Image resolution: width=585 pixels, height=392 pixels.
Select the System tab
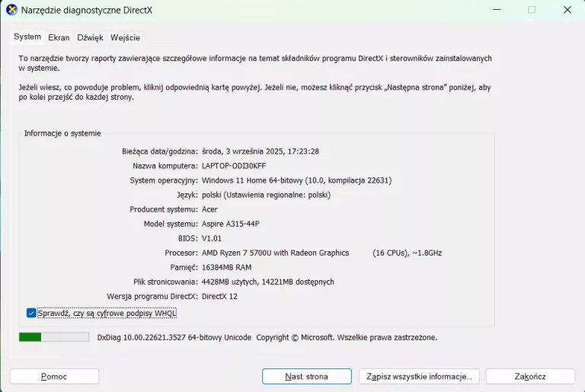point(27,37)
